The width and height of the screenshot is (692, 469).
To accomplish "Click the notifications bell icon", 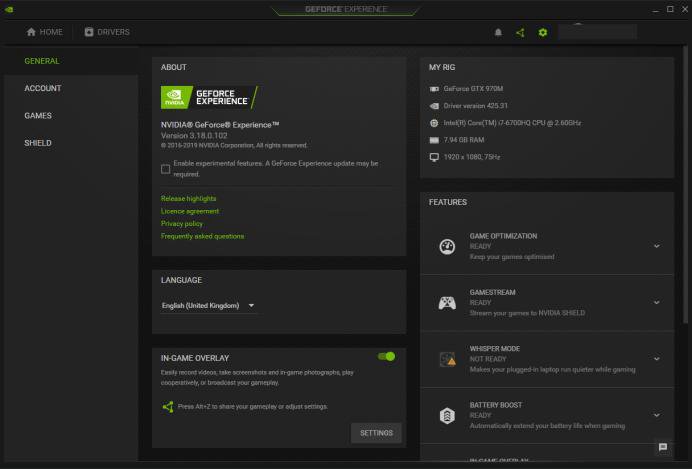I will click(499, 33).
